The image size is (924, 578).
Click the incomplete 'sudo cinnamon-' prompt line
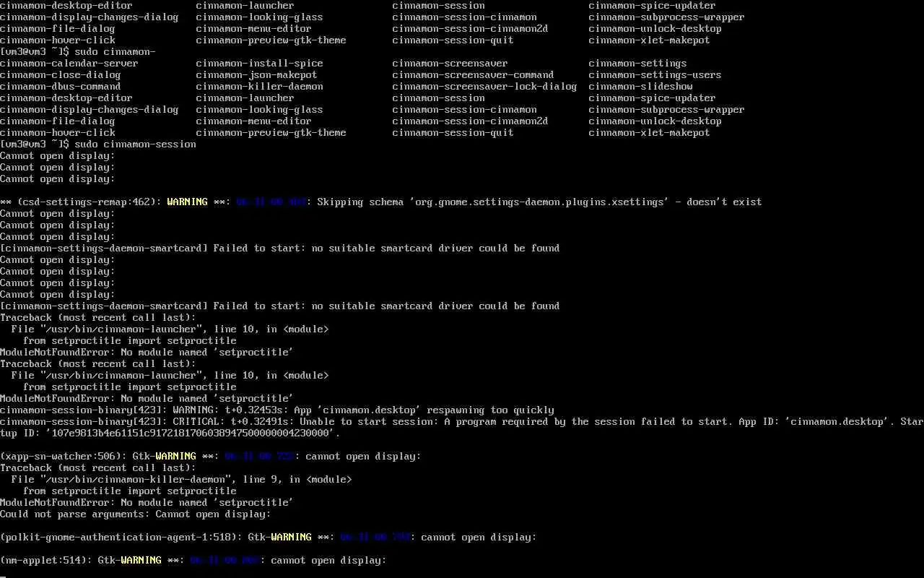coord(78,52)
